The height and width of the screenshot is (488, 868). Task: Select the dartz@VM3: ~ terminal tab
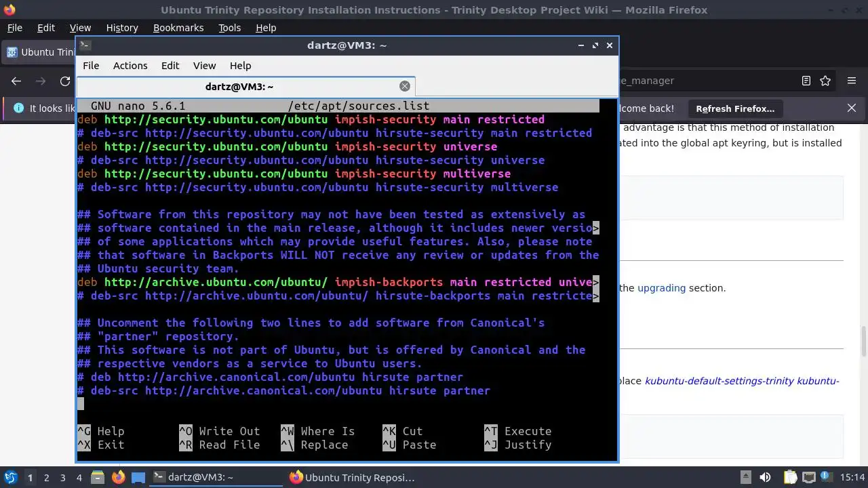239,87
